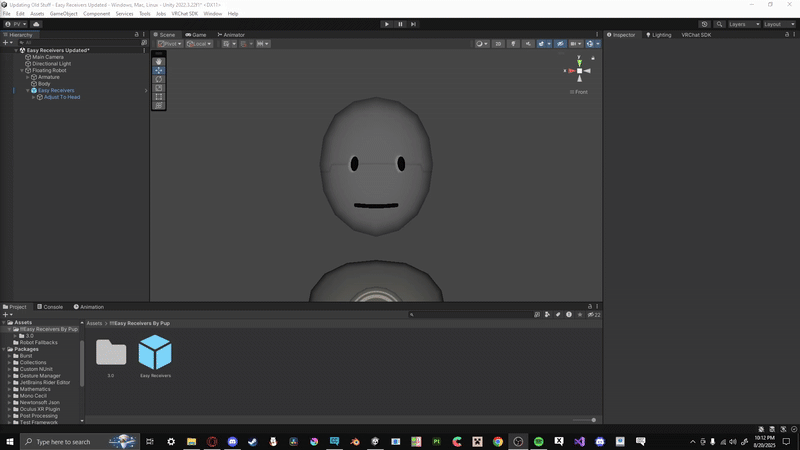
Task: Select the Scale tool in scene toolbar
Action: pyautogui.click(x=159, y=88)
